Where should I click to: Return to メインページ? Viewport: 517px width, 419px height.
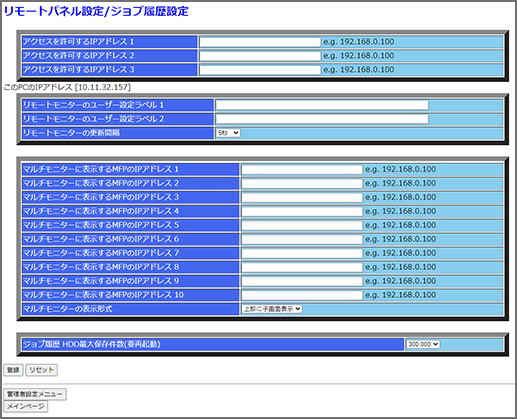click(25, 406)
